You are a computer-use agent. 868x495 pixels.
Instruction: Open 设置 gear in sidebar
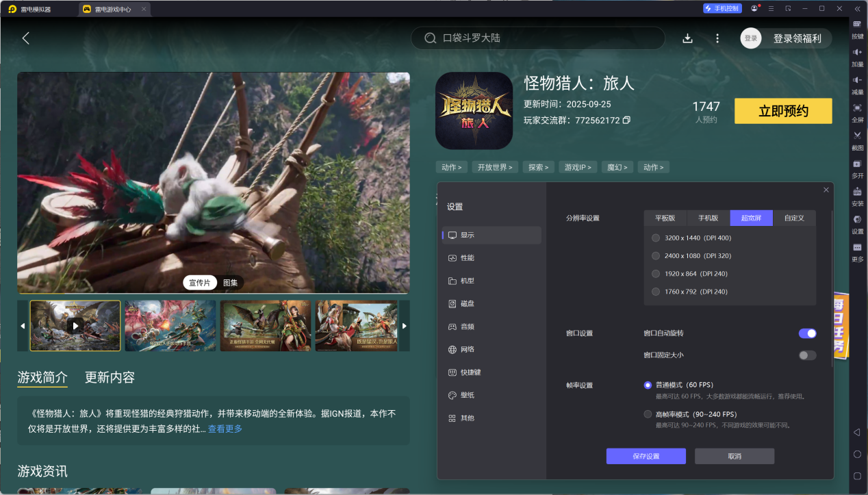pyautogui.click(x=857, y=224)
